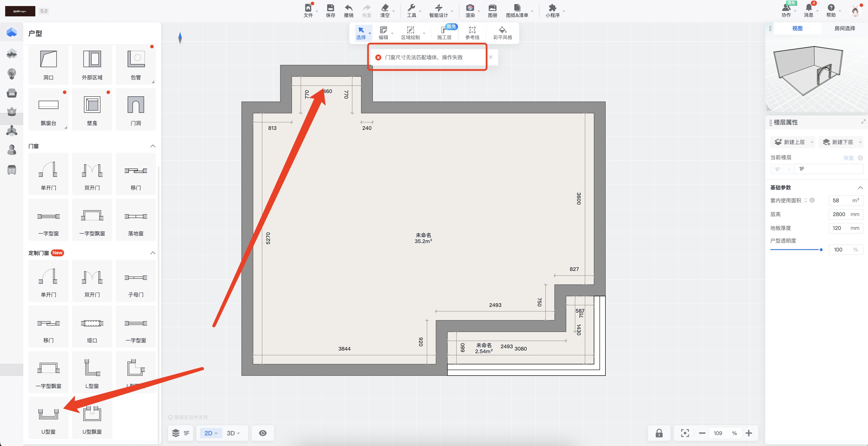Click the 参考线 reference line tool

472,33
